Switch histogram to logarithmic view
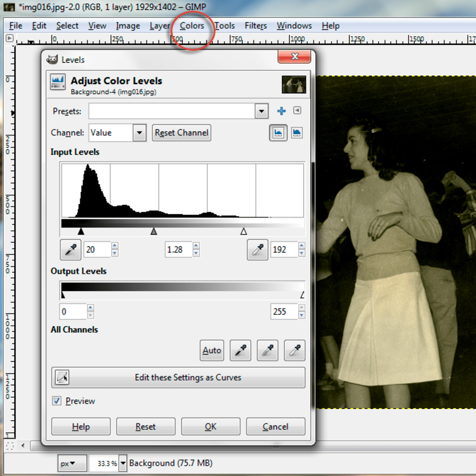The width and height of the screenshot is (476, 476). tap(297, 132)
